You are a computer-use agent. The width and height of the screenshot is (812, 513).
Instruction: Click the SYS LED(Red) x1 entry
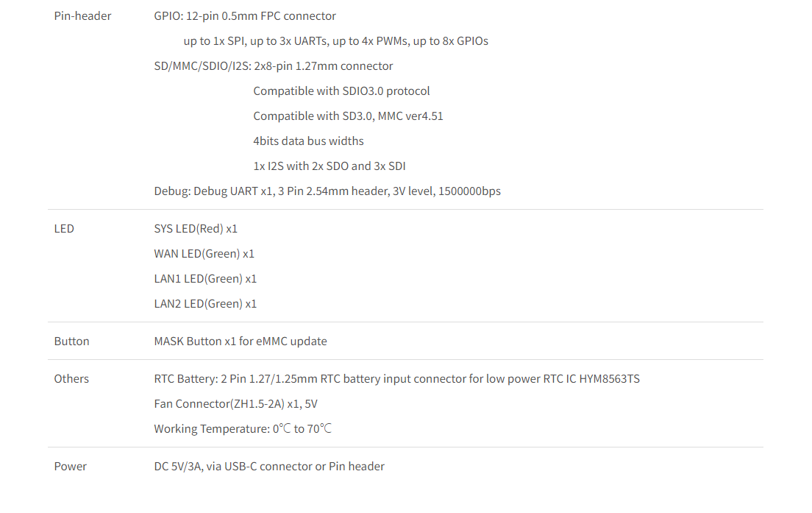(196, 228)
